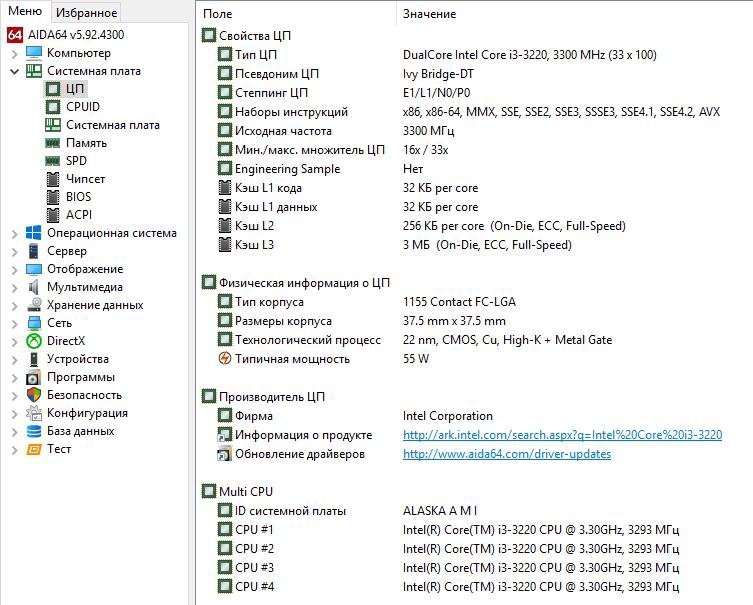The image size is (753, 605).
Task: Expand the Отображение tree node
Action: click(x=14, y=270)
